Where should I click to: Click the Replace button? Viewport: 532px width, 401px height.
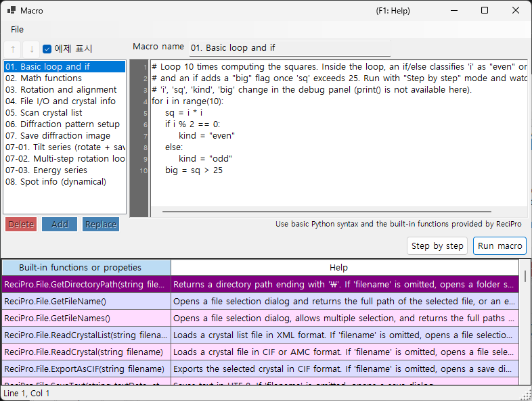(101, 224)
